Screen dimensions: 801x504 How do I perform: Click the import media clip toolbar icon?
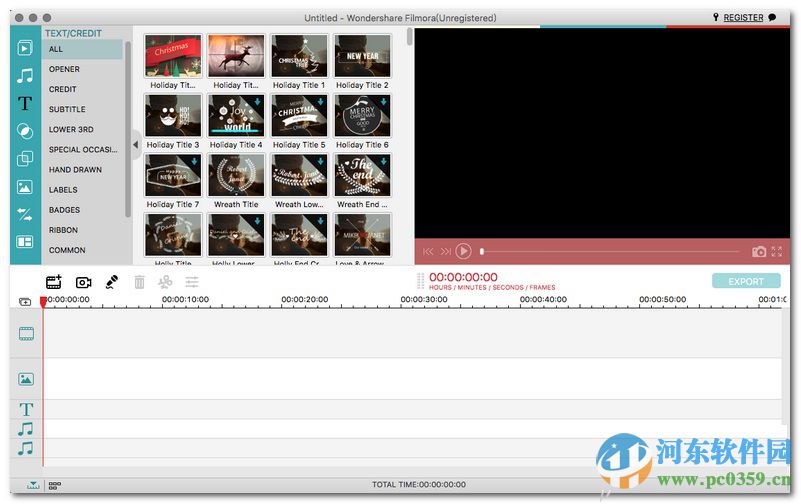click(x=54, y=282)
